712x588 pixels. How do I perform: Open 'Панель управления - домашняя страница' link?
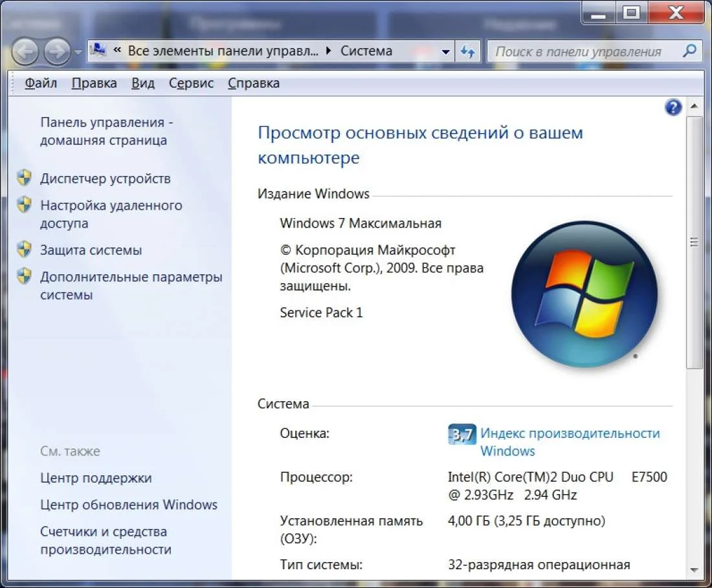107,131
